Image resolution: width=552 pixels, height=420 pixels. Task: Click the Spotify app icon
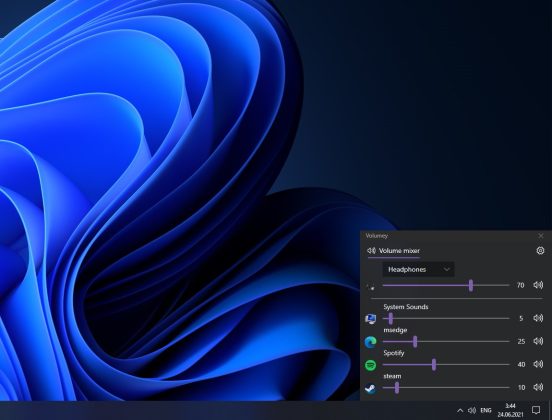click(370, 365)
